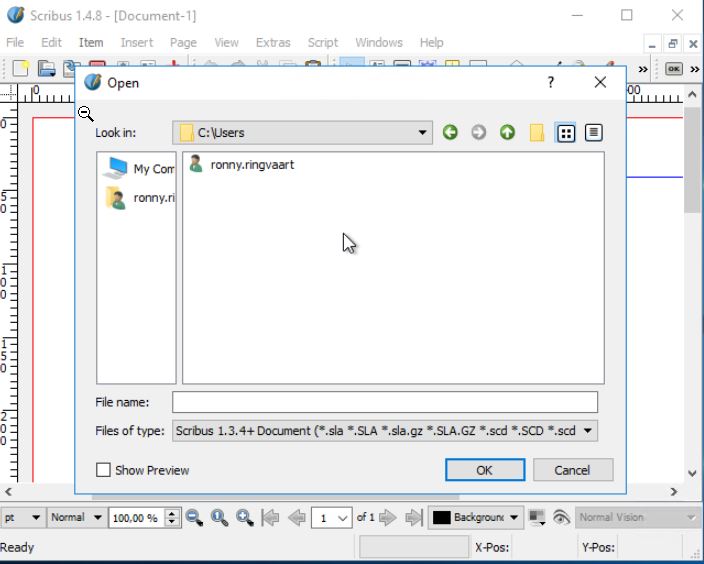Screen dimensions: 704x564
Task: Click the zoom out magnifier in status bar
Action: (x=194, y=517)
